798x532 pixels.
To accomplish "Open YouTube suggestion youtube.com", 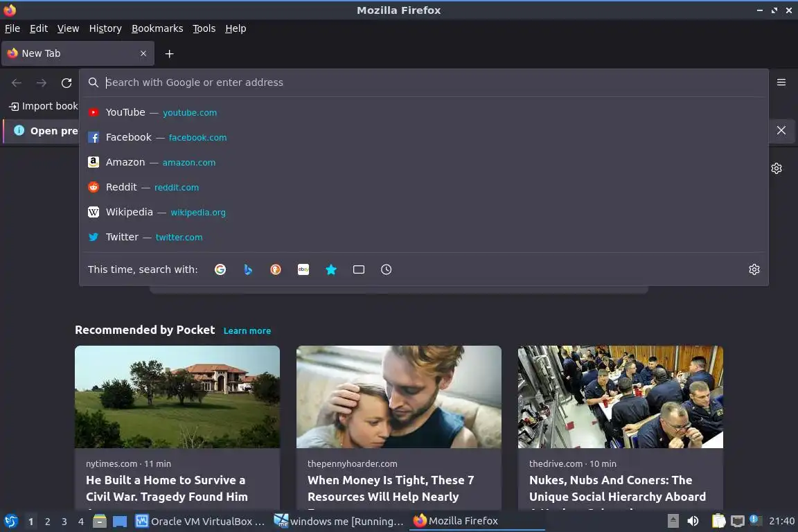I will coord(423,112).
